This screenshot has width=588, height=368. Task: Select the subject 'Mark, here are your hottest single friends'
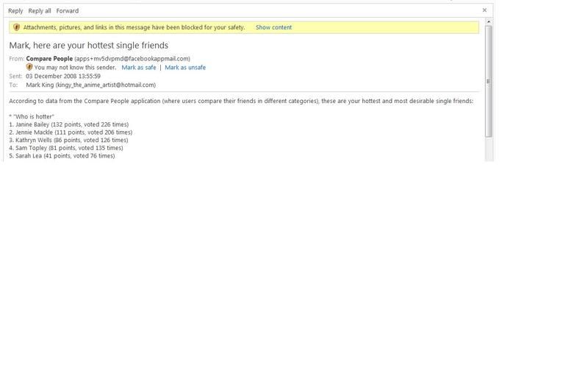tap(88, 46)
